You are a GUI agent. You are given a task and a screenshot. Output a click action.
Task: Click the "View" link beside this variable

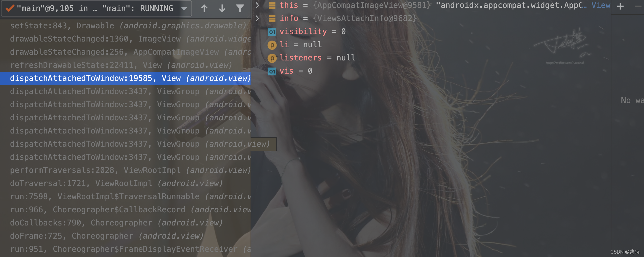(x=601, y=5)
